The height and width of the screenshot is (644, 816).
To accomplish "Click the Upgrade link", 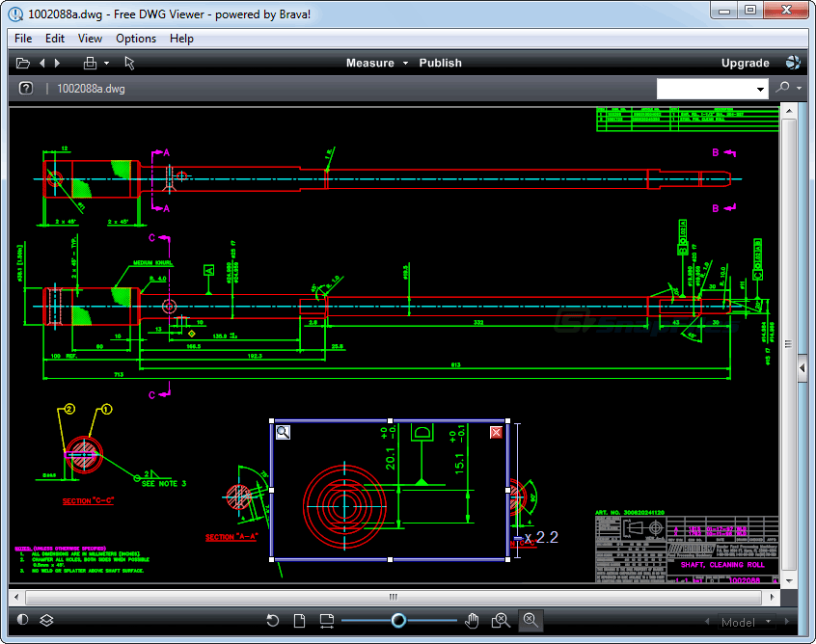I will click(745, 62).
